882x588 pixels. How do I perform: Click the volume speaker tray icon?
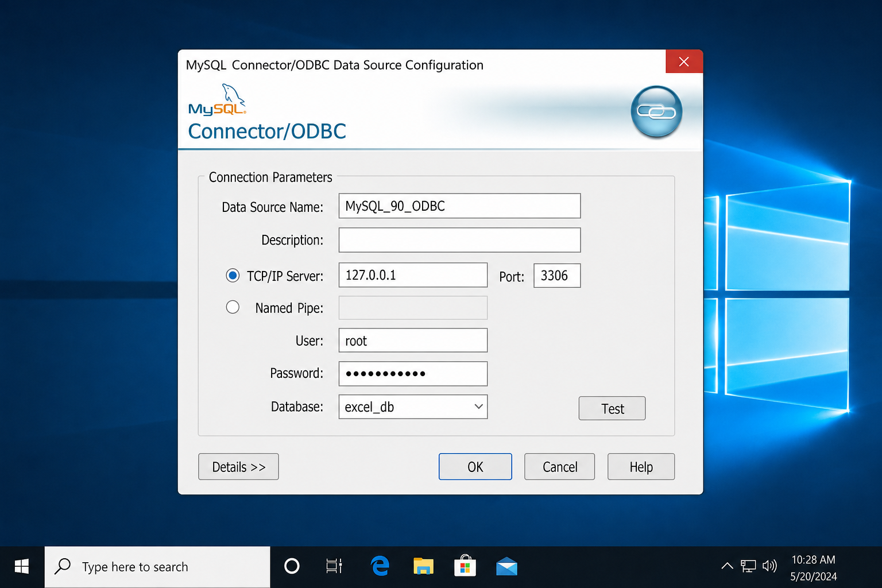point(769,566)
